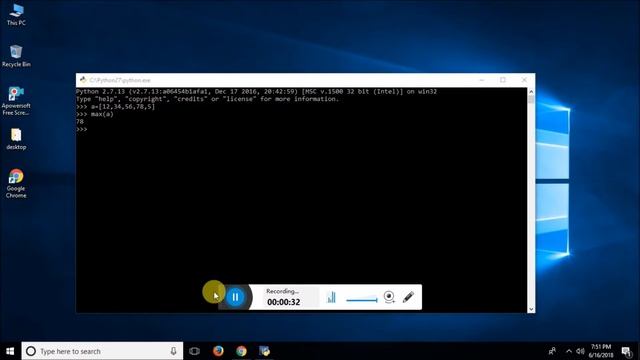Open Chrome from the taskbar

click(241, 351)
